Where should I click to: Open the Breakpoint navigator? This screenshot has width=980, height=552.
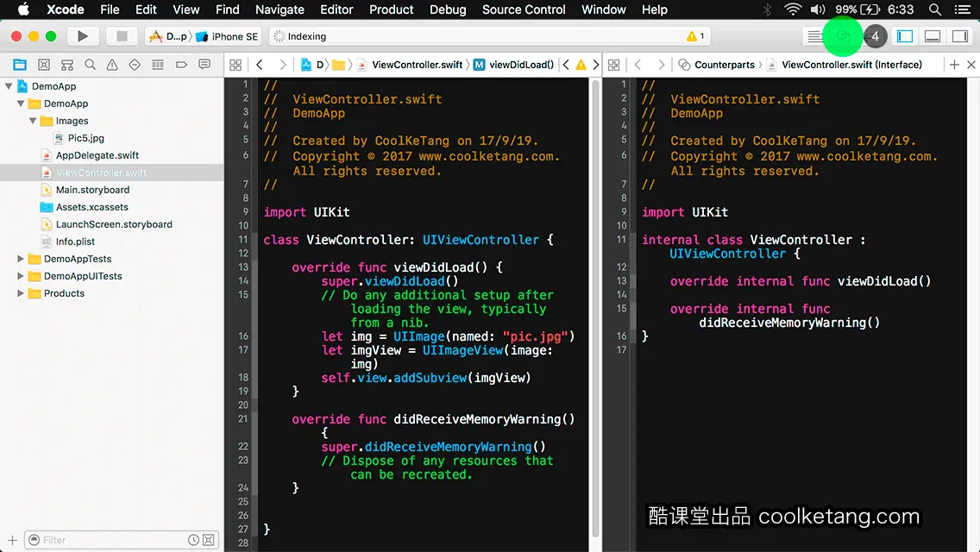click(181, 65)
